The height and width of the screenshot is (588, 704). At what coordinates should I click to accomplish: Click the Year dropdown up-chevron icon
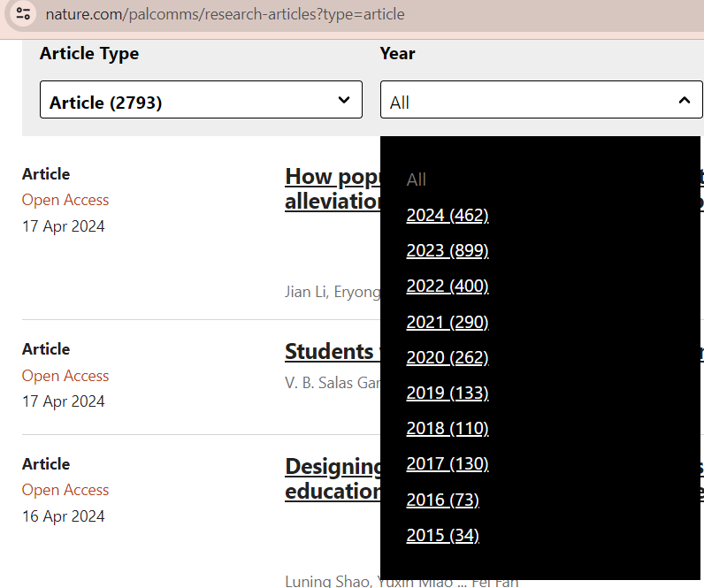684,101
